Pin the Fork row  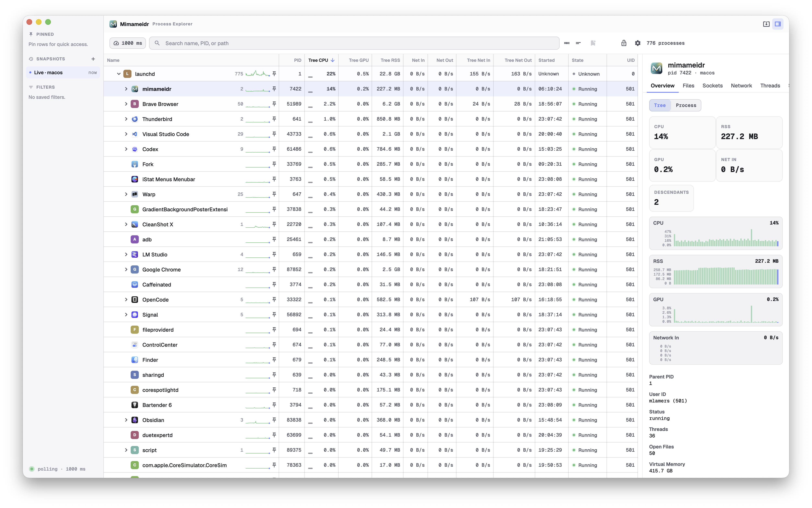coord(274,164)
